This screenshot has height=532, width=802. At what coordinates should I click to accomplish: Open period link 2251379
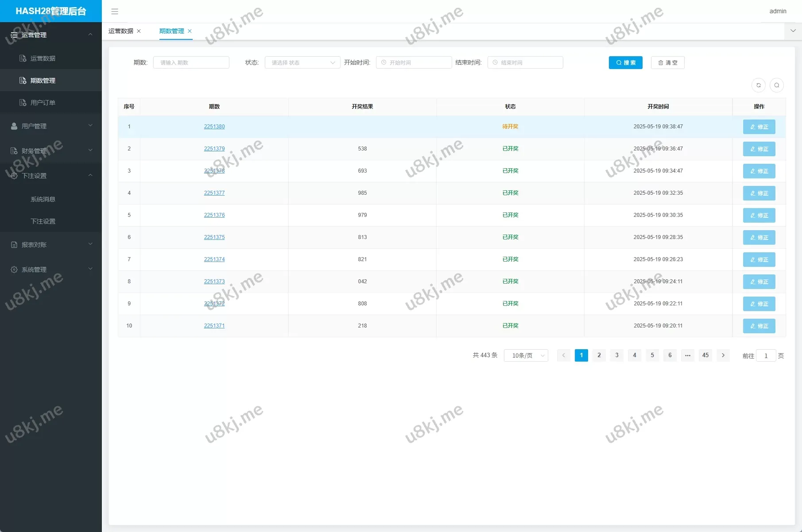[214, 149]
